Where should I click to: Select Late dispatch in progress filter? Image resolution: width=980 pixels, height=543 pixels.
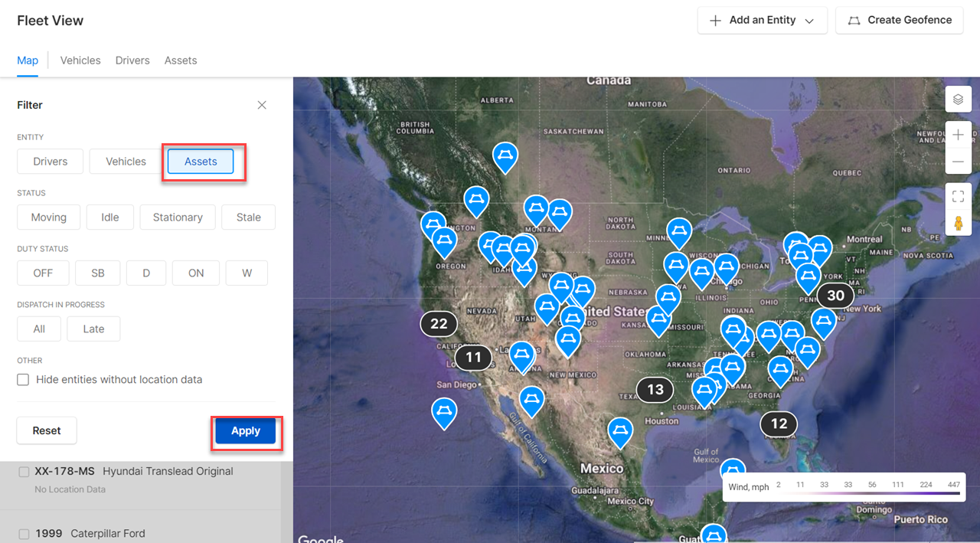pos(93,329)
